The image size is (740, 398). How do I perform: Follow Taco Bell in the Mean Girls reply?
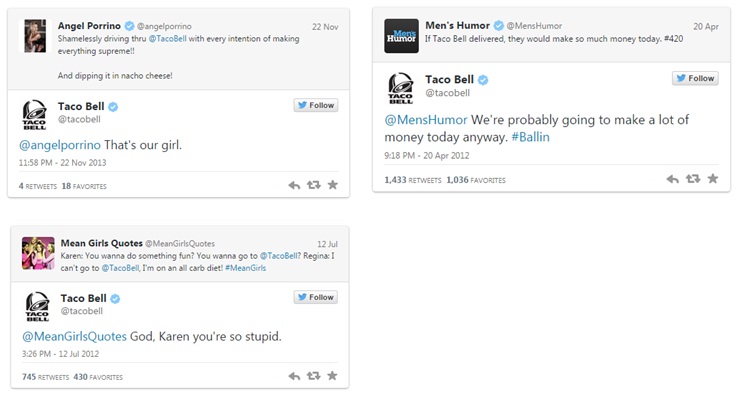point(316,297)
